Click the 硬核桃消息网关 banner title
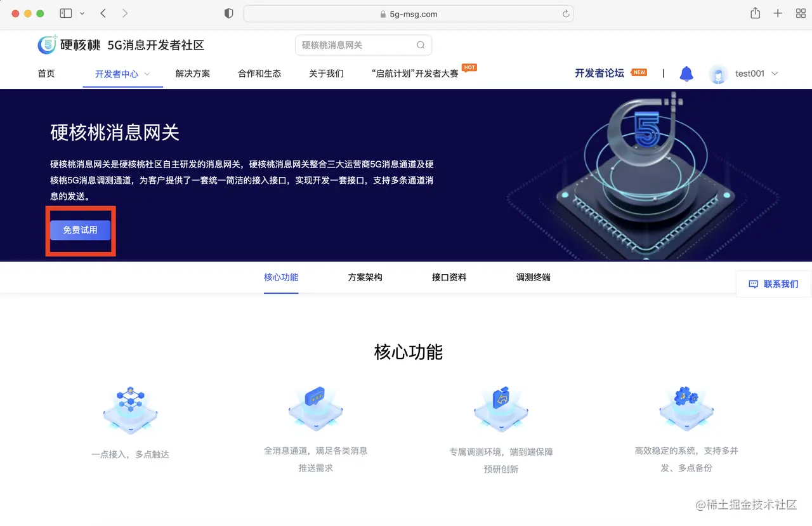The height and width of the screenshot is (526, 812). coord(115,133)
